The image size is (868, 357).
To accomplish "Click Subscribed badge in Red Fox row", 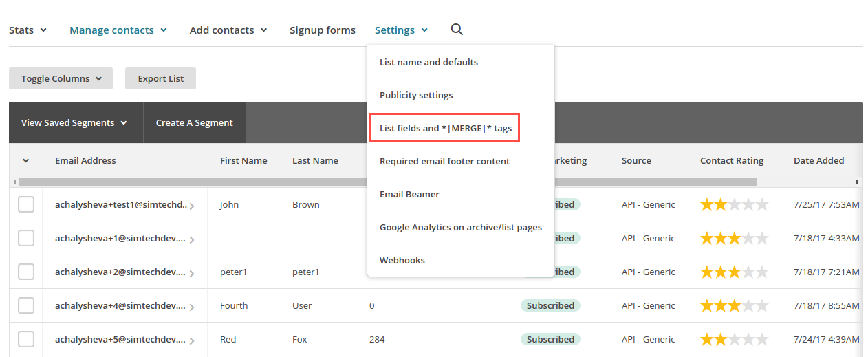I will click(x=550, y=339).
